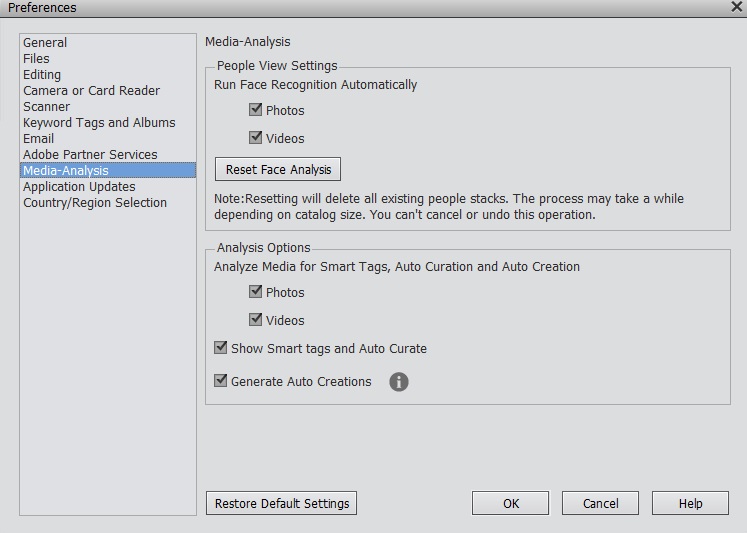747x533 pixels.
Task: Confirm preferences with OK button
Action: pos(511,503)
